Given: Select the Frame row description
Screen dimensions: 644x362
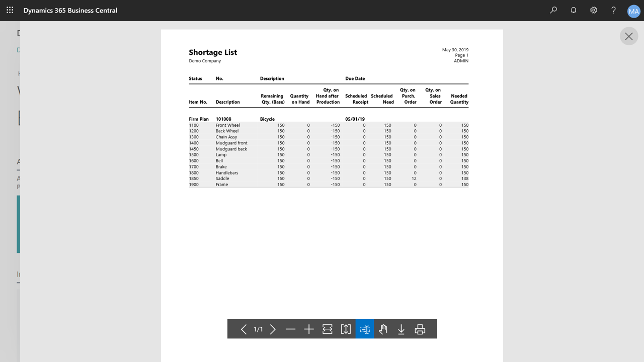Looking at the screenshot, I should 222,185.
